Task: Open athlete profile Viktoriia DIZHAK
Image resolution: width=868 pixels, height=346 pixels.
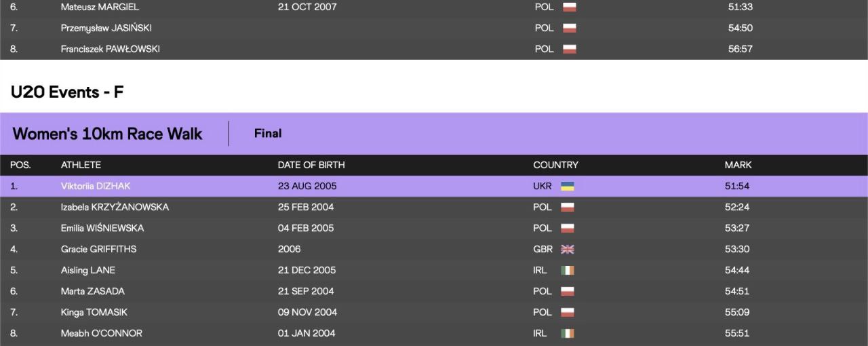Action: 94,186
